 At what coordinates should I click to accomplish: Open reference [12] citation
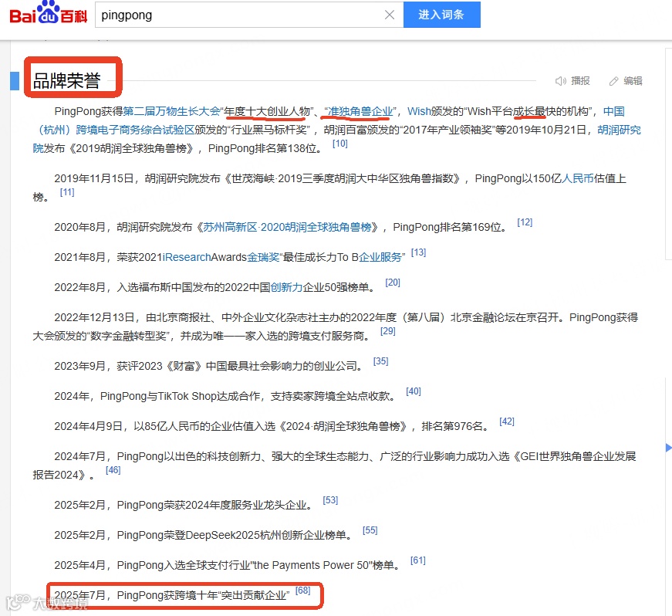point(525,222)
